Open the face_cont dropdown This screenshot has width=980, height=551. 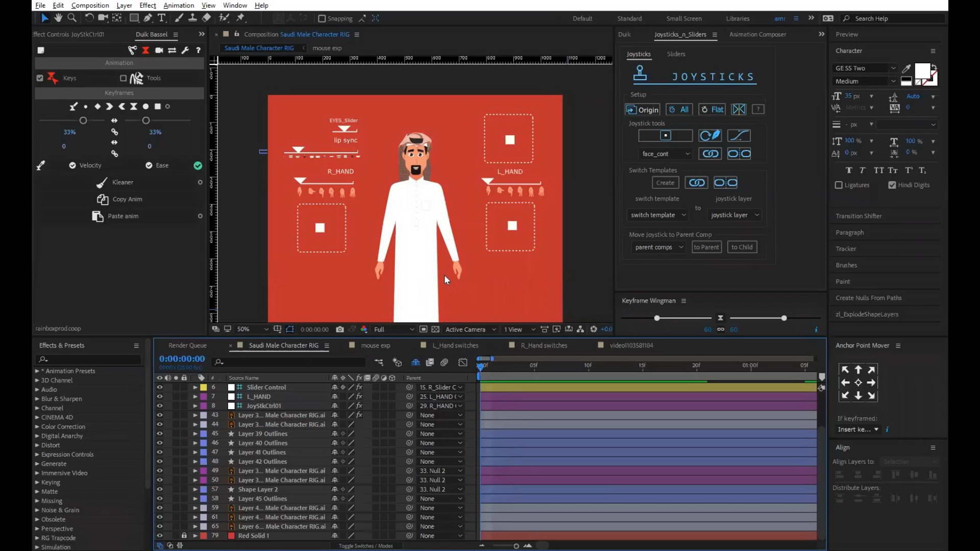point(666,154)
